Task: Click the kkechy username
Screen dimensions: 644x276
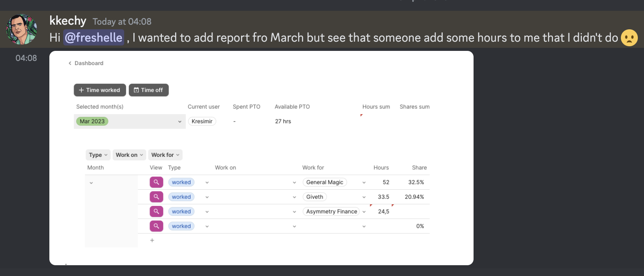Action: point(68,20)
